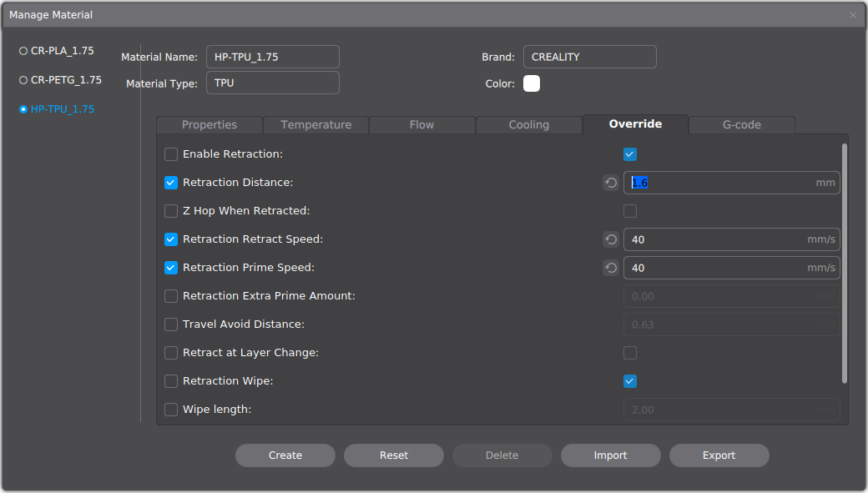Open the G-code tab

(x=741, y=124)
